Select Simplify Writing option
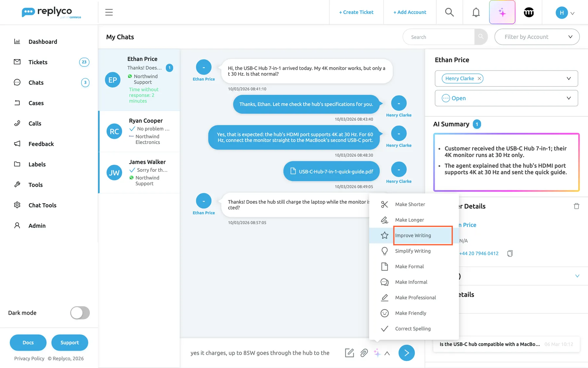This screenshot has width=588, height=368. tap(414, 251)
